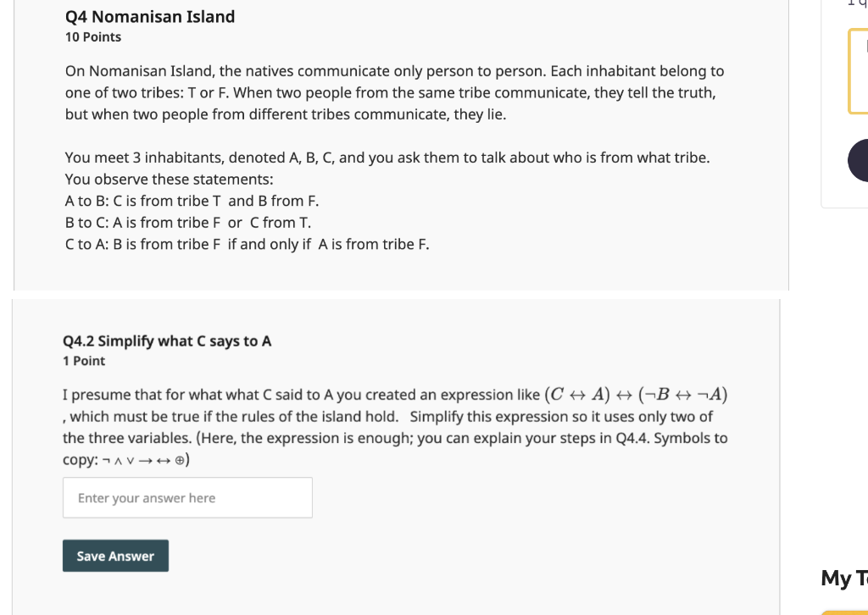868x615 pixels.
Task: Select the implication arrow → to copy
Action: (x=147, y=460)
